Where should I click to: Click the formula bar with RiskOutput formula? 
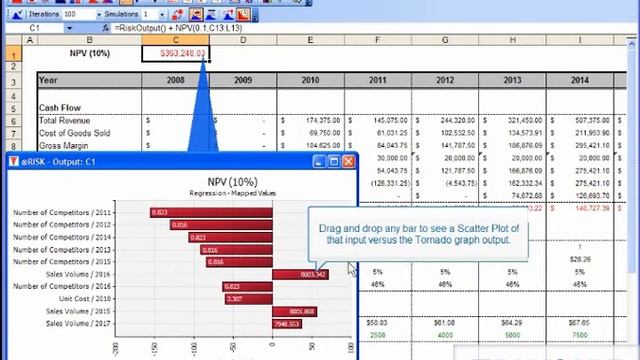(367, 28)
